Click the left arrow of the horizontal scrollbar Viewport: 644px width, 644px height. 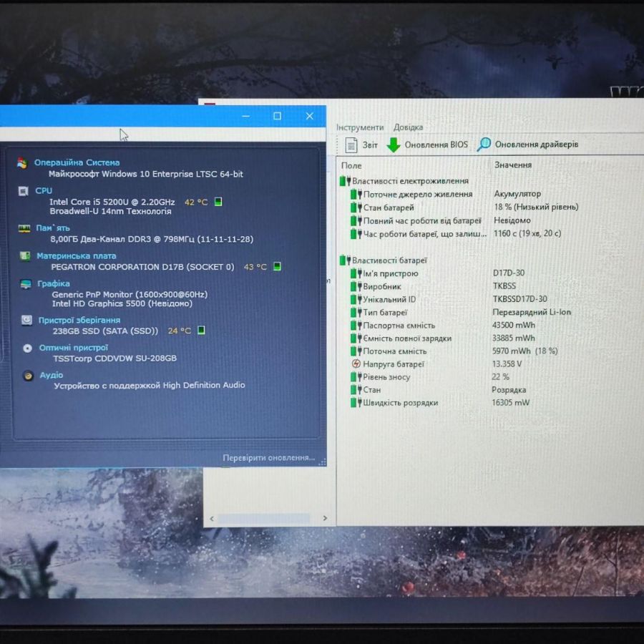pos(212,519)
